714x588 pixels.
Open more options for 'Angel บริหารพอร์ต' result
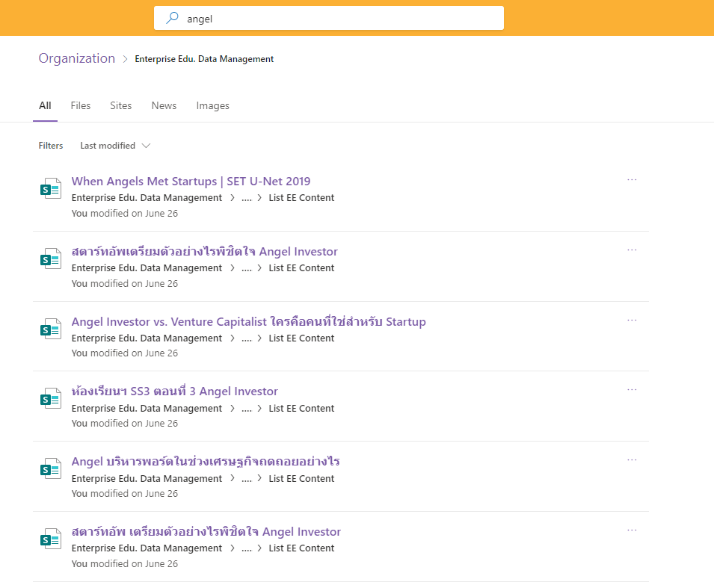pyautogui.click(x=632, y=459)
